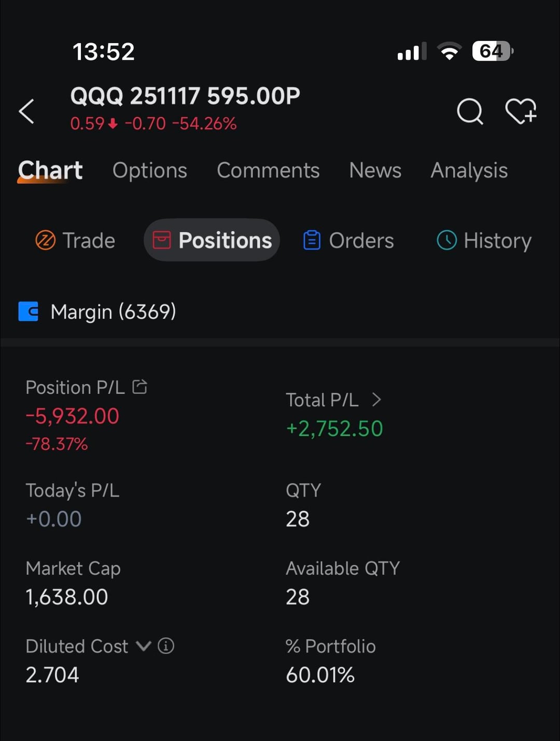560x741 pixels.
Task: Tap the share icon beside Position P/L
Action: 140,387
